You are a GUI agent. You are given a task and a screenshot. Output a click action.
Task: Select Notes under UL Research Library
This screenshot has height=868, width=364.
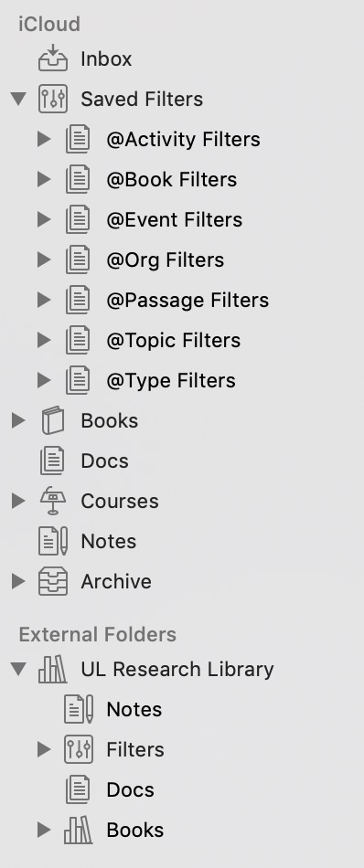click(x=134, y=710)
